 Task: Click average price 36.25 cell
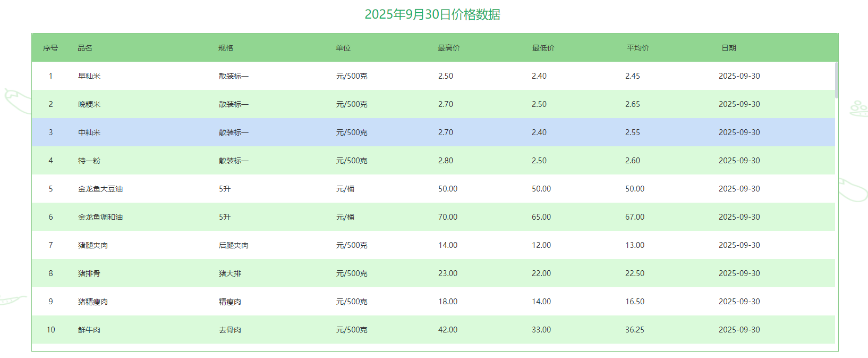(635, 330)
